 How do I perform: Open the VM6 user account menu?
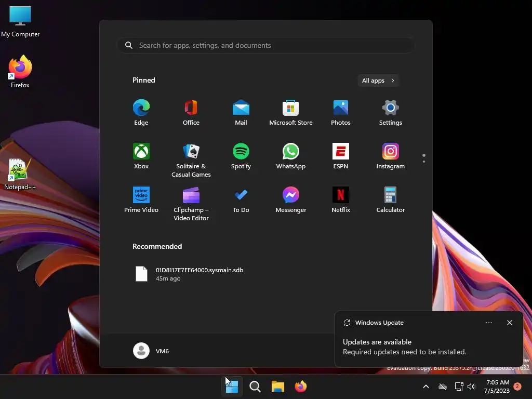click(151, 351)
